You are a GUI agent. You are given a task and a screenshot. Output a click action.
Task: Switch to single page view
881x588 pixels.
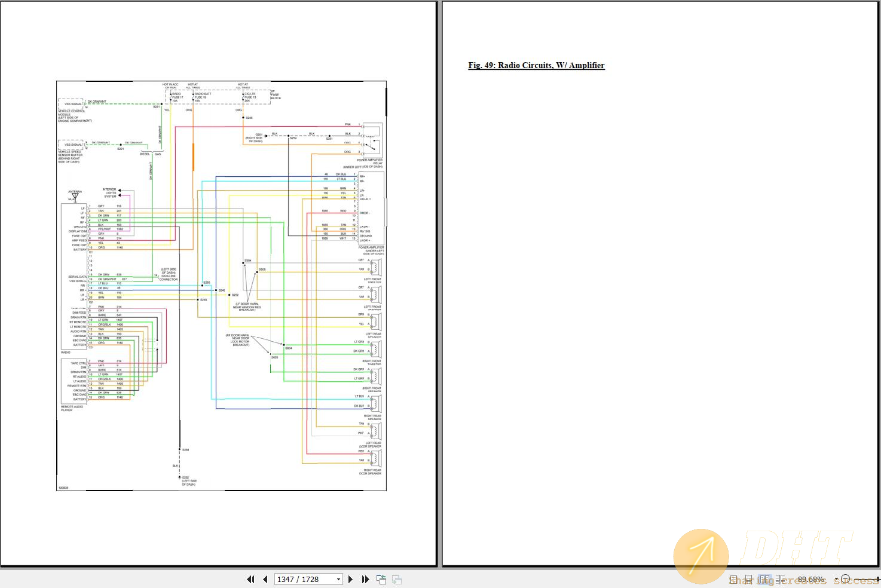[733, 579]
